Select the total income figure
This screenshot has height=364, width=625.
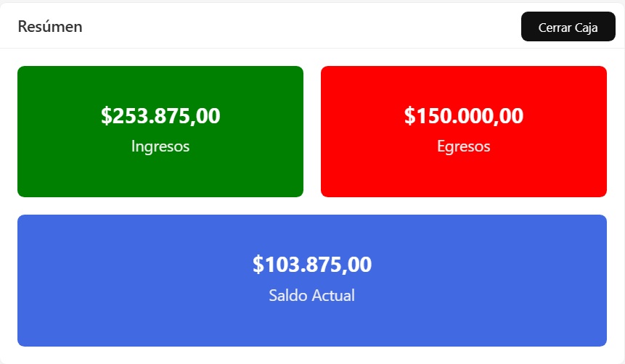click(160, 116)
